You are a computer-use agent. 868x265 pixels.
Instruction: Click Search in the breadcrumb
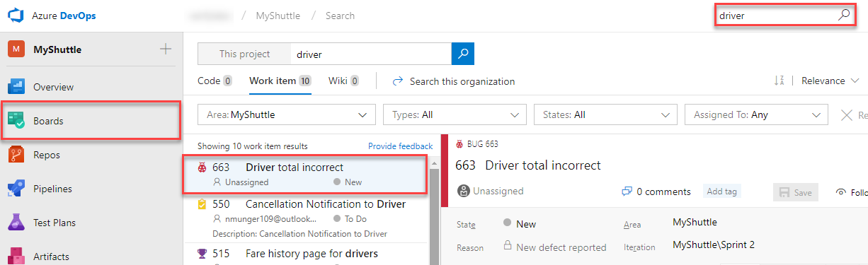(340, 16)
